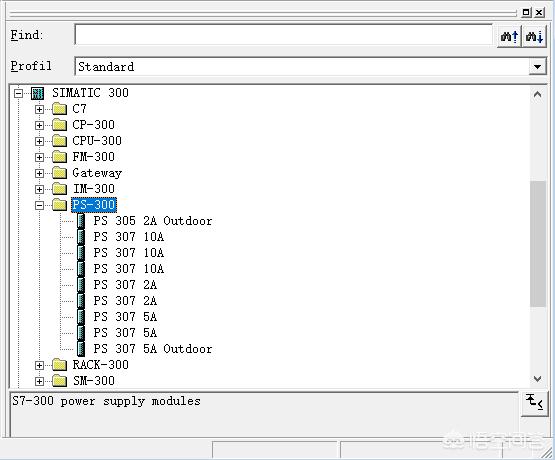
Task: Click the Find text input field
Action: 284,35
